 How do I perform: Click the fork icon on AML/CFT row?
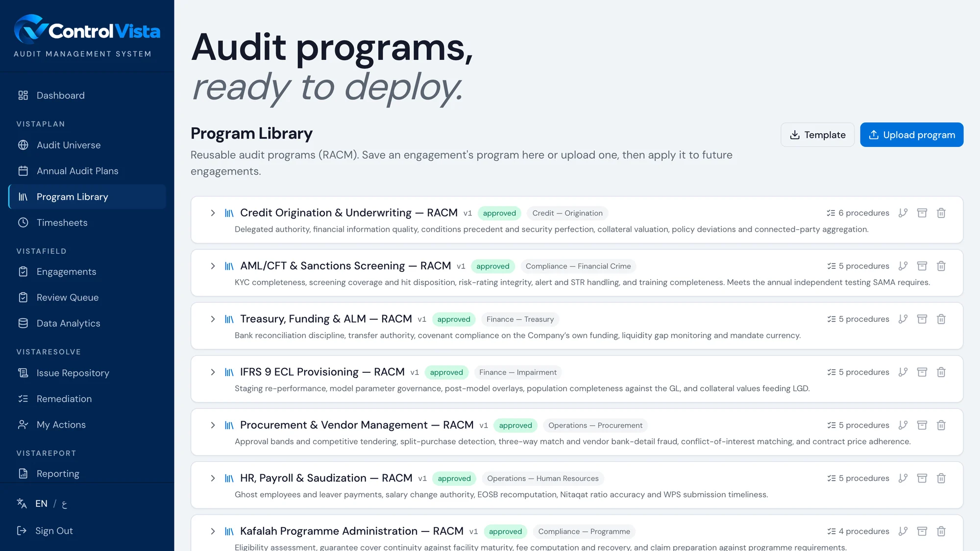coord(903,266)
